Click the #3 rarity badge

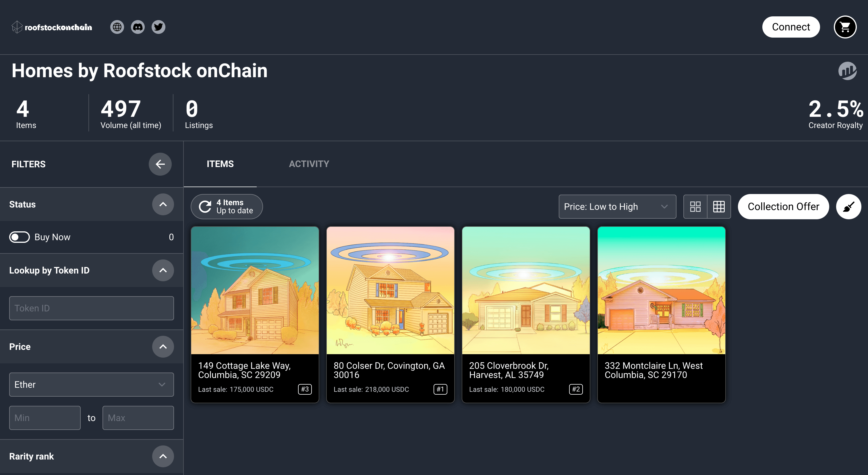(305, 389)
